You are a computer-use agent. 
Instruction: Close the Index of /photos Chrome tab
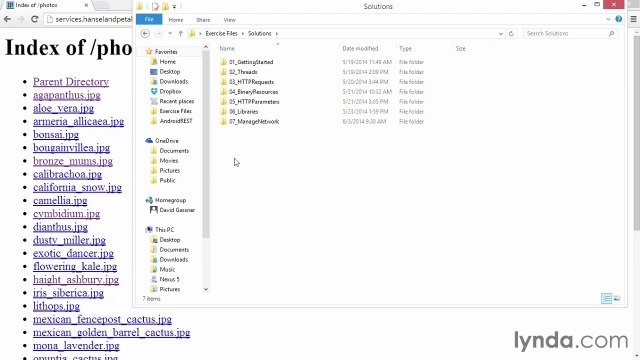[x=86, y=5]
